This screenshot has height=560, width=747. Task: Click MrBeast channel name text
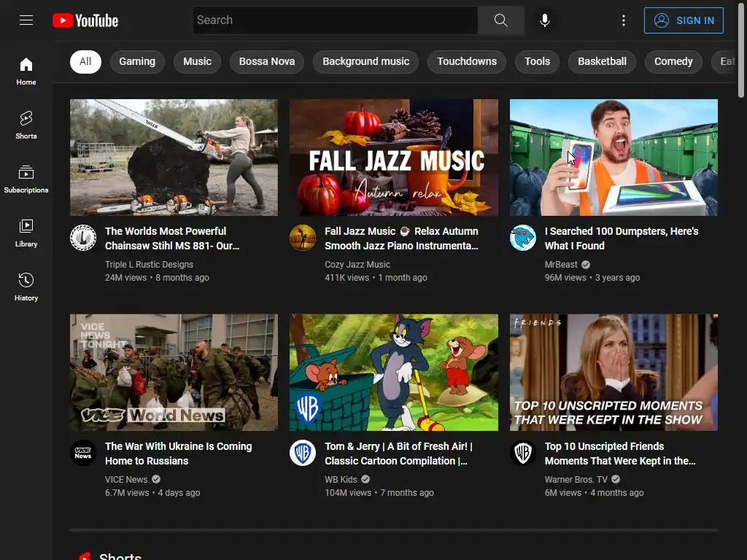561,264
